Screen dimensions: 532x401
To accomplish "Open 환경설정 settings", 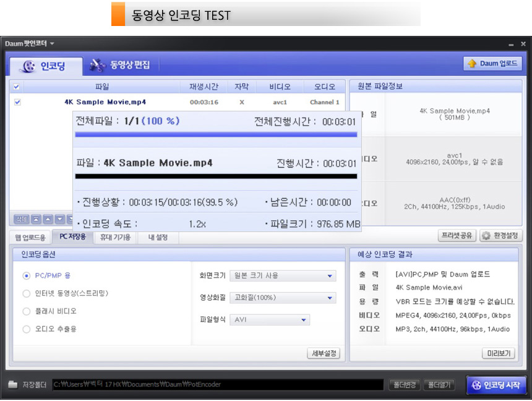I will click(x=501, y=236).
